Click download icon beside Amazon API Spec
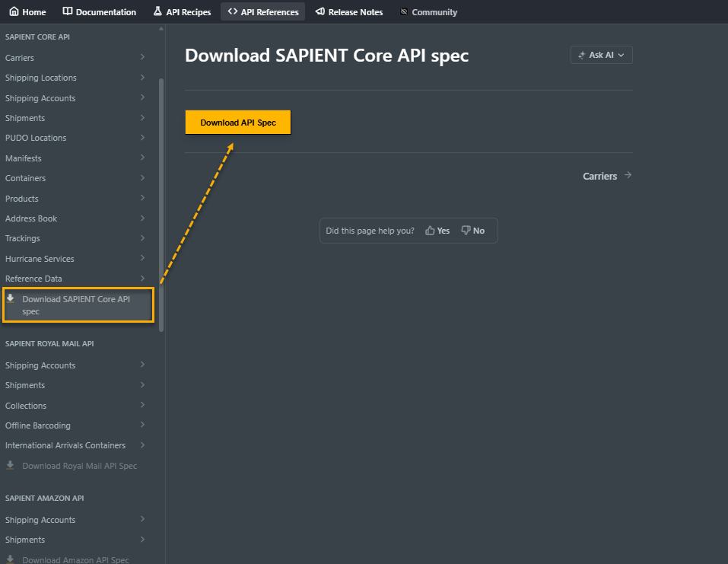Screen dimensions: 728x564 (10, 559)
